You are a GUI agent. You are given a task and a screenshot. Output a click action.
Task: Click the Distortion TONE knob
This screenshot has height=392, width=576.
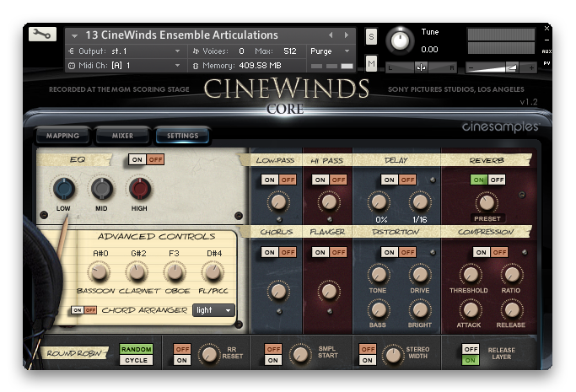tap(379, 275)
